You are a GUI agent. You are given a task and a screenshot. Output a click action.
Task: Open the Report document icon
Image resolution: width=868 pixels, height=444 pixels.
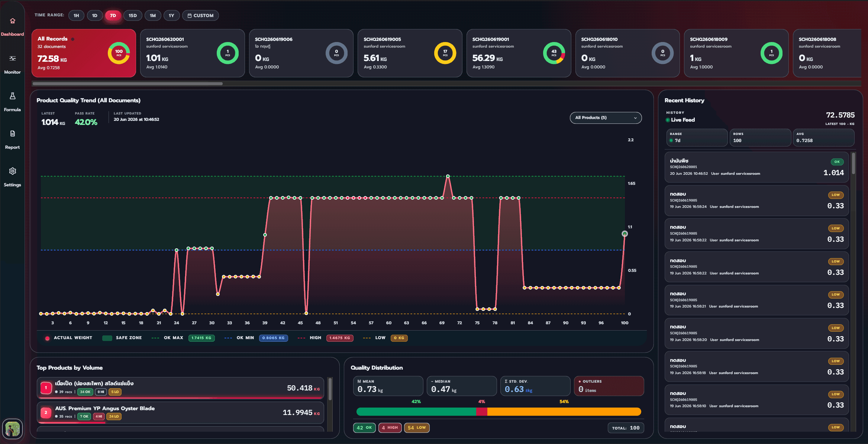(12, 133)
